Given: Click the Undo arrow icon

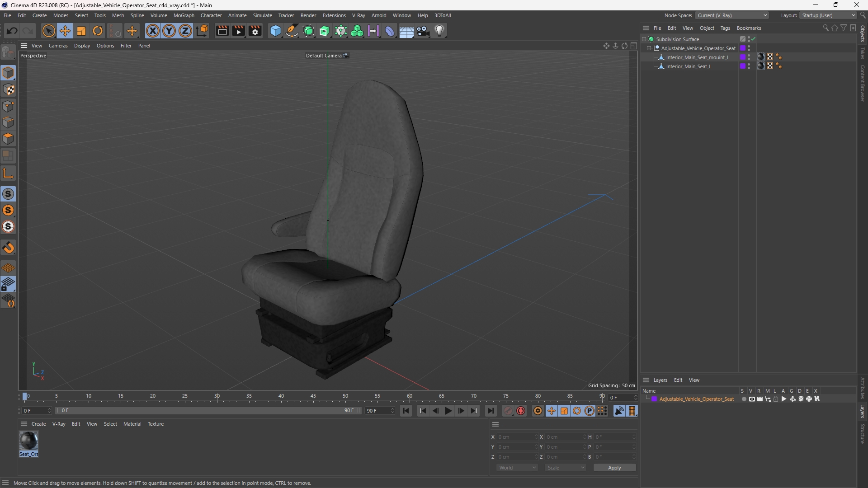Looking at the screenshot, I should (x=12, y=31).
